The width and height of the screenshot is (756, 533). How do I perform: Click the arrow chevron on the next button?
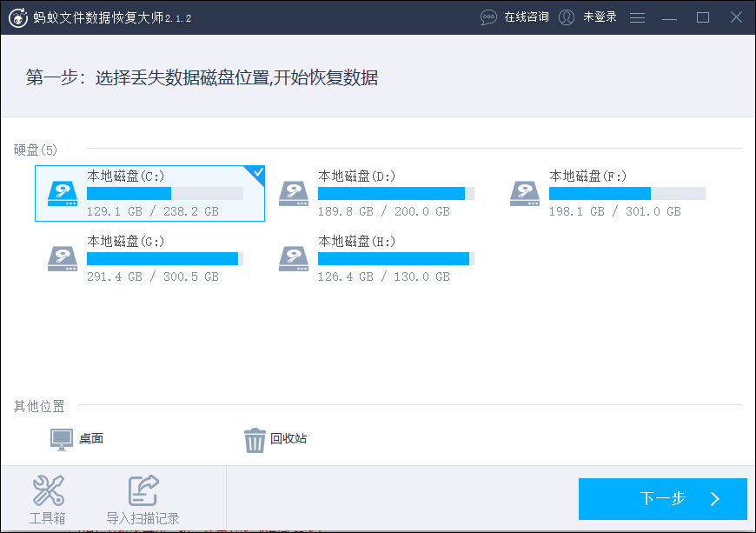click(x=715, y=499)
